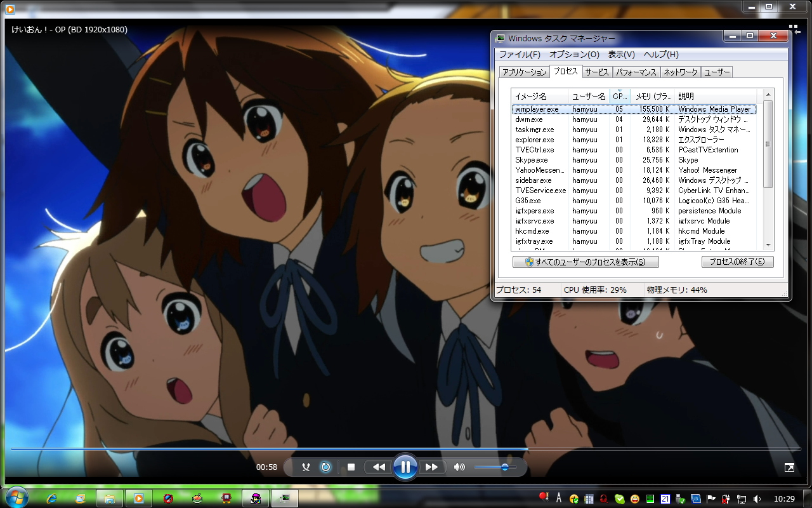Click the 00:58 elapsed time display
812x508 pixels.
(x=266, y=467)
